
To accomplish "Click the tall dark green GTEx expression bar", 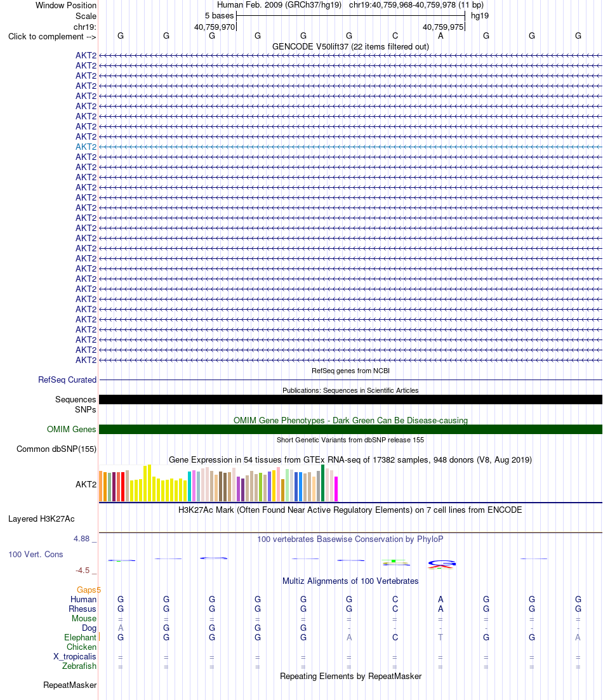I will click(323, 483).
